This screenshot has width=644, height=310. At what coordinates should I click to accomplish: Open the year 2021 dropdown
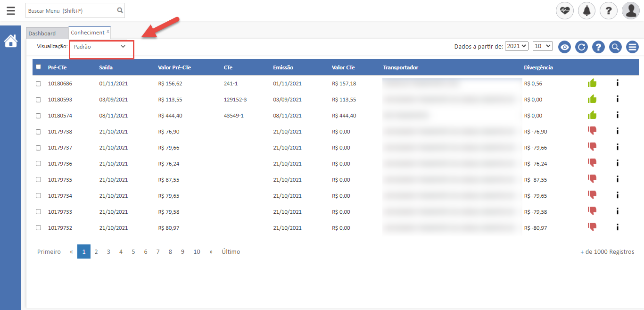(517, 46)
